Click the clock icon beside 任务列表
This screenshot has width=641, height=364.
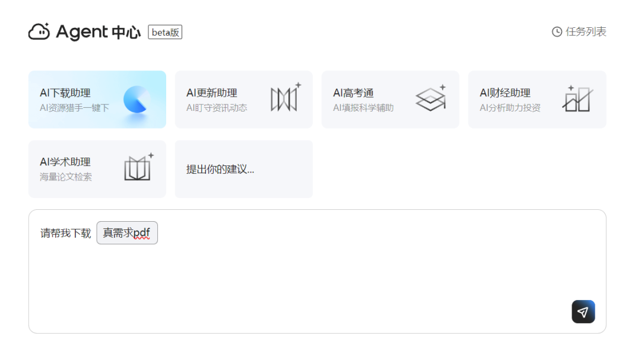click(x=557, y=32)
